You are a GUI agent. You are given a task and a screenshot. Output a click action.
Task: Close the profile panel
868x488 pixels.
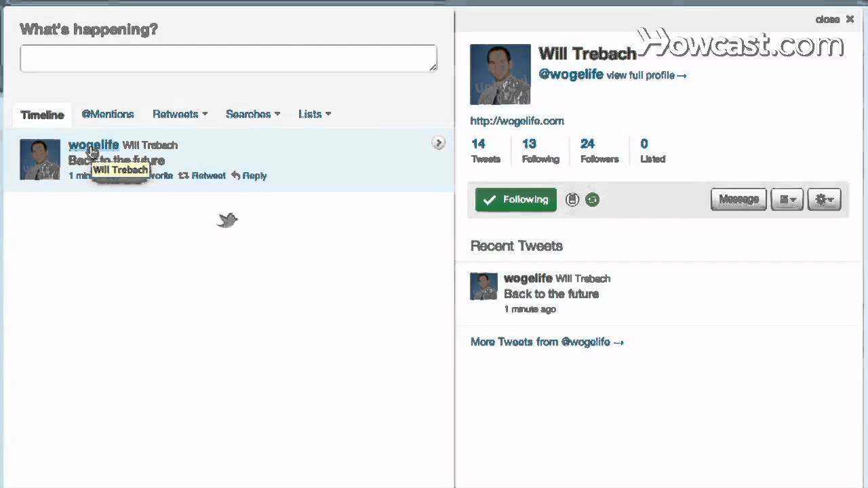(835, 19)
